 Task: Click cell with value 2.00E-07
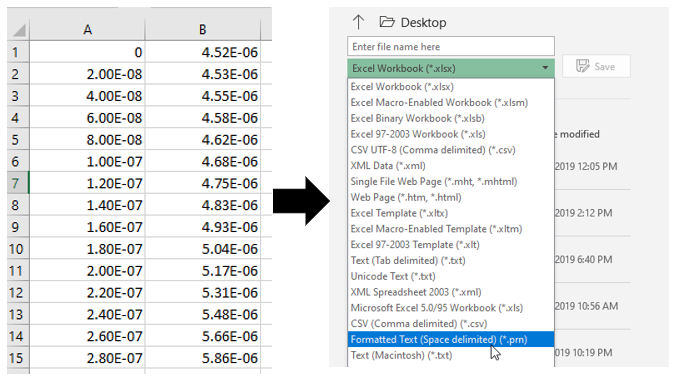tap(87, 271)
